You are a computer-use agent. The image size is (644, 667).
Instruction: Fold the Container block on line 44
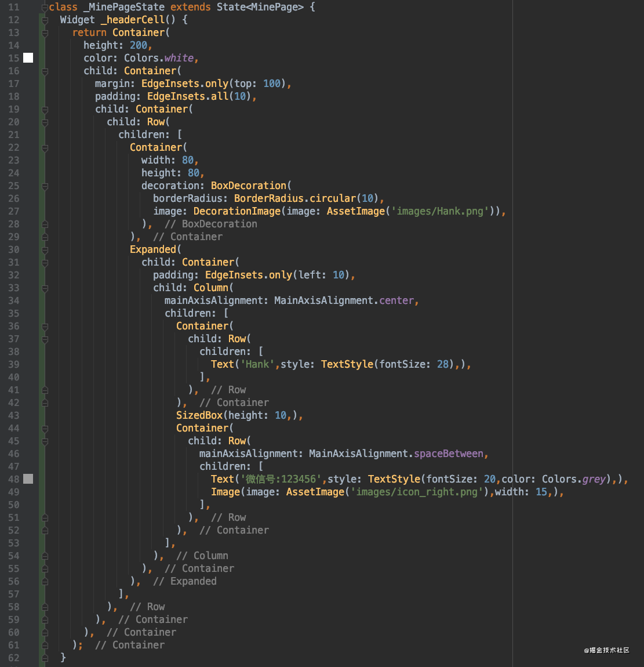pyautogui.click(x=45, y=429)
